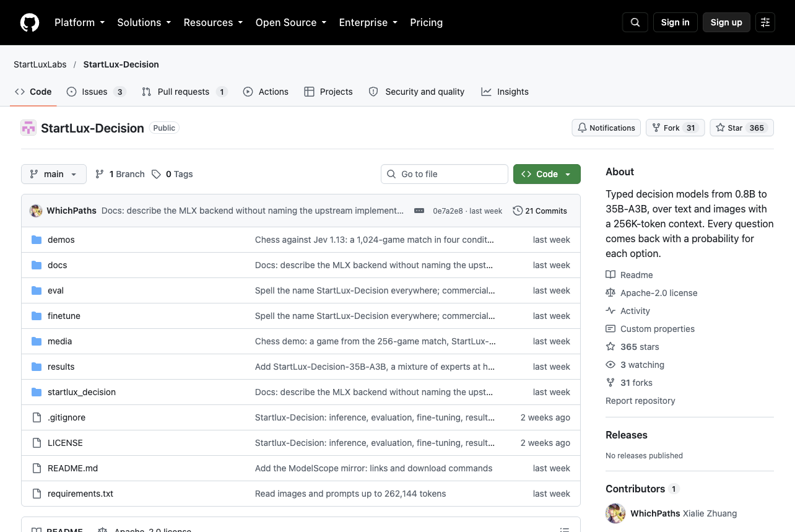Click the StartLux-Decision repository avatar
Viewport: 795px width, 532px height.
[28, 128]
